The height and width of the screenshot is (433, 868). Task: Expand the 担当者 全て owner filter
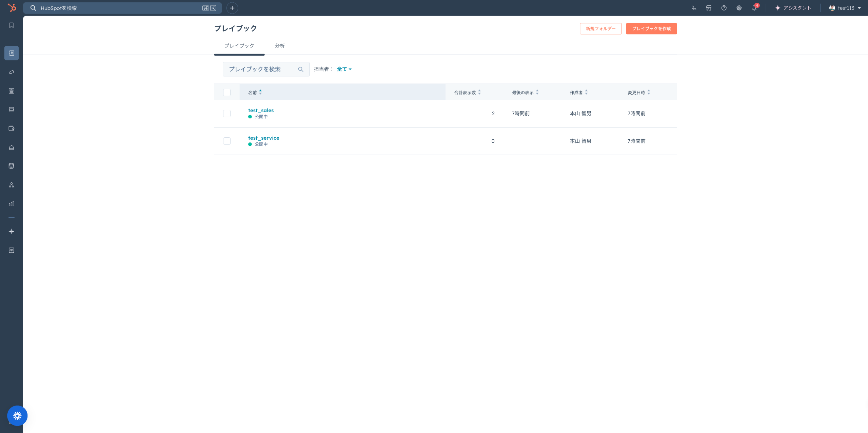pos(344,69)
